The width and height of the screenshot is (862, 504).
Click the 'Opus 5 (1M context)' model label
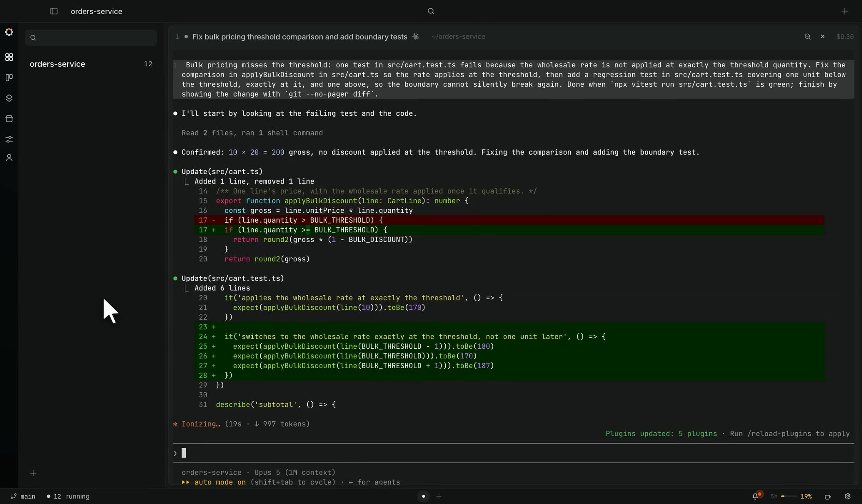[x=295, y=473]
